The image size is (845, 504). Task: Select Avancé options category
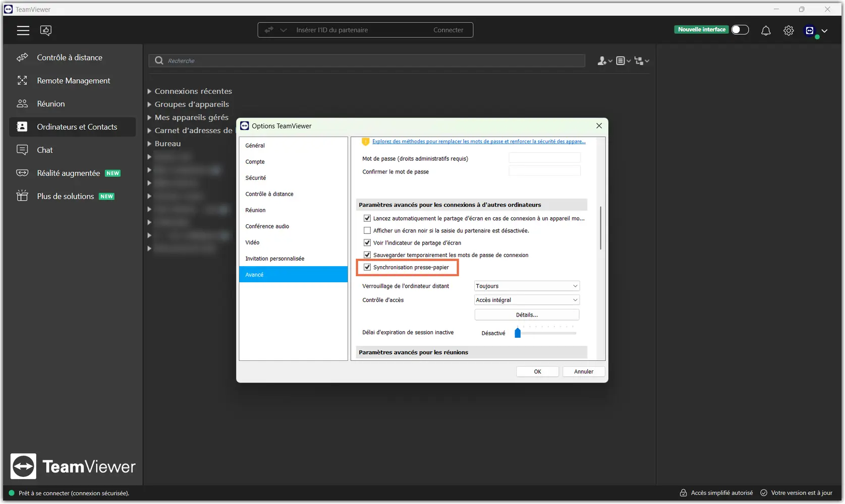click(294, 274)
